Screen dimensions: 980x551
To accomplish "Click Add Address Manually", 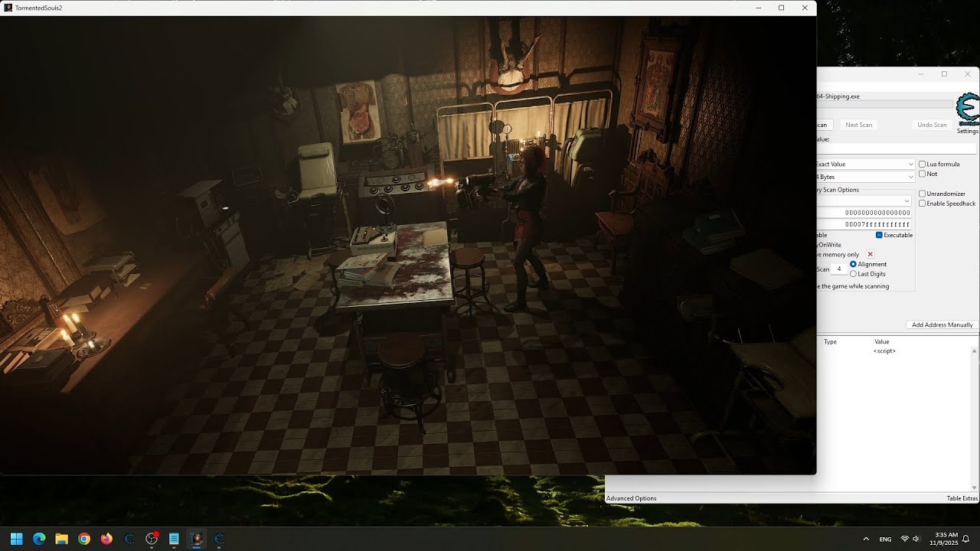I will coord(942,324).
